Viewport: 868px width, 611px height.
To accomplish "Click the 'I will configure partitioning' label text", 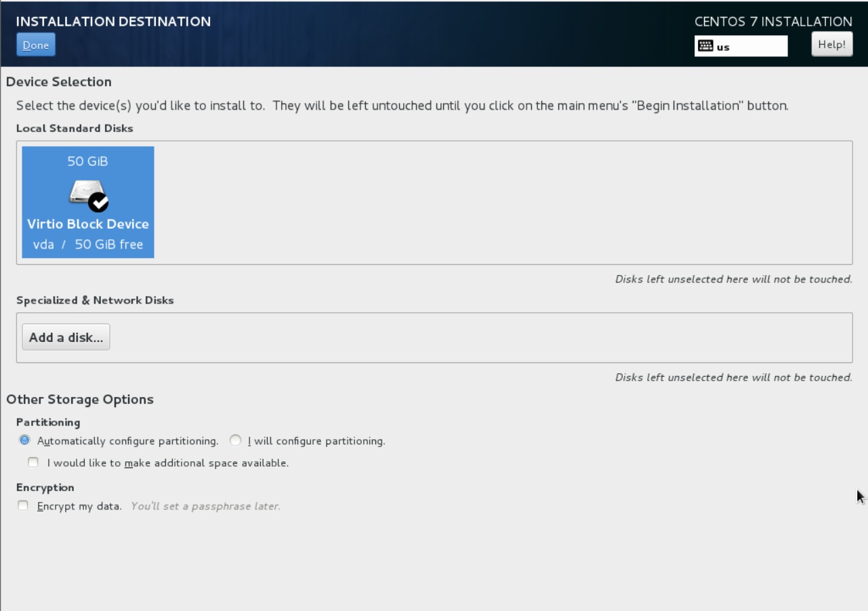I will pos(316,441).
